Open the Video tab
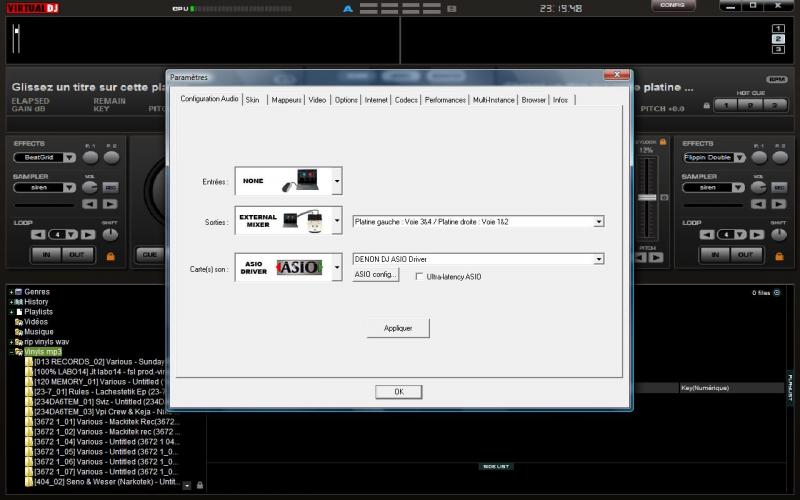Image resolution: width=800 pixels, height=500 pixels. click(x=317, y=100)
